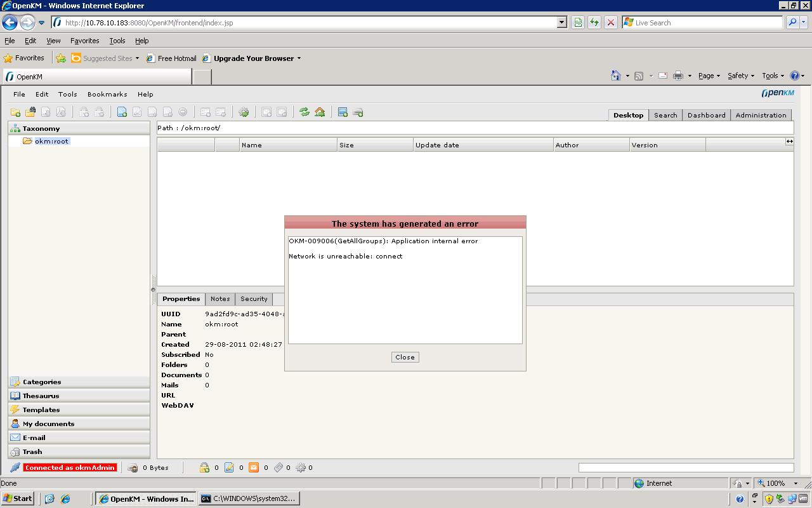Image resolution: width=812 pixels, height=508 pixels.
Task: Open the address bar history dropdown
Action: (561, 22)
